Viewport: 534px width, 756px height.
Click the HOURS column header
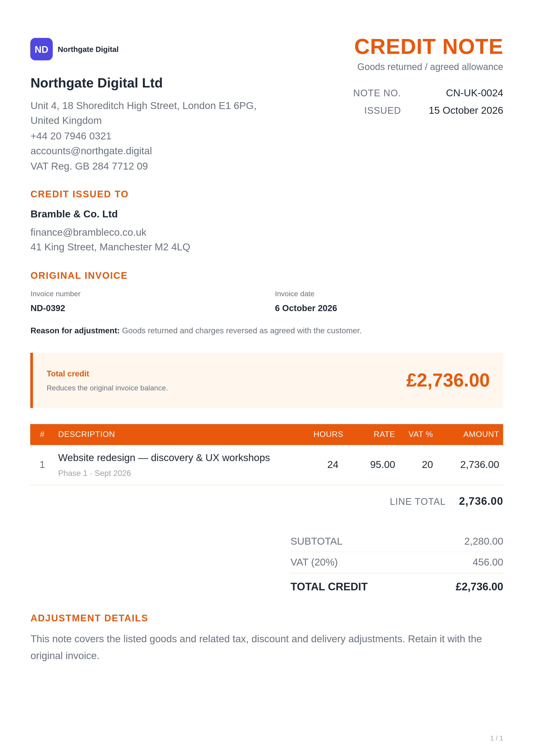point(328,434)
